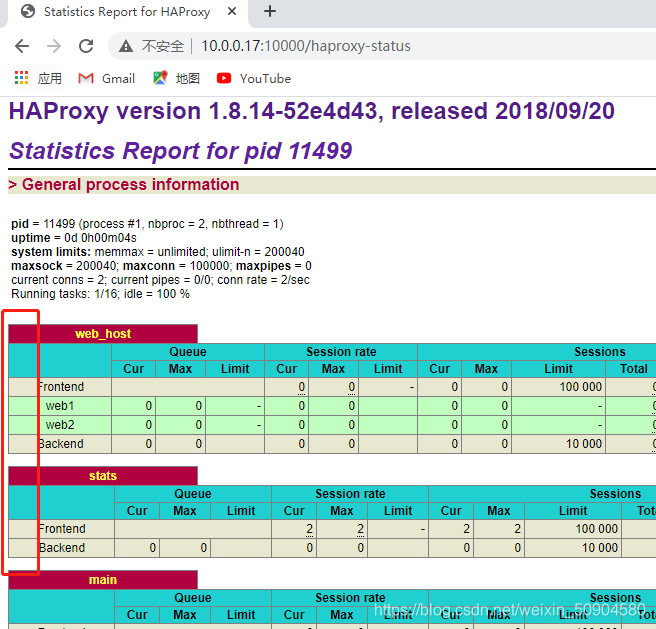Click Frontend row in stats table
The width and height of the screenshot is (656, 629).
62,529
